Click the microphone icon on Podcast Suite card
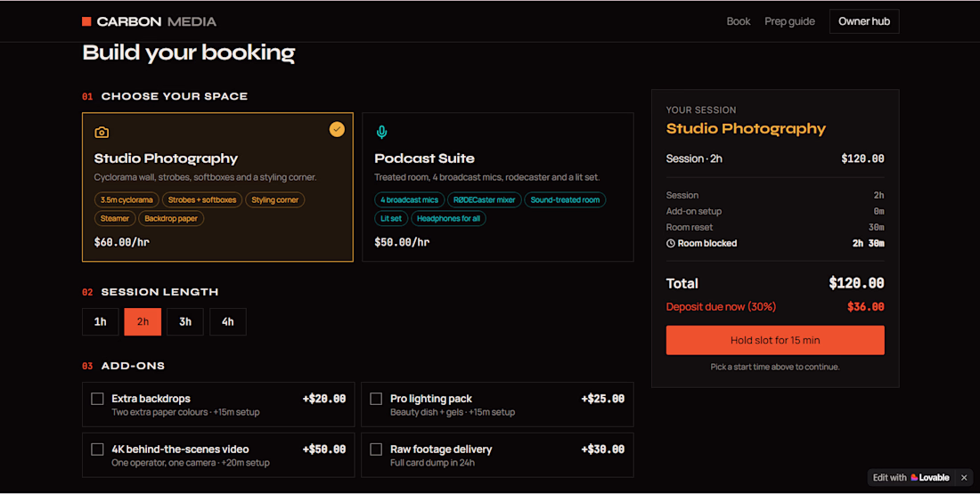This screenshot has height=494, width=980. [382, 132]
